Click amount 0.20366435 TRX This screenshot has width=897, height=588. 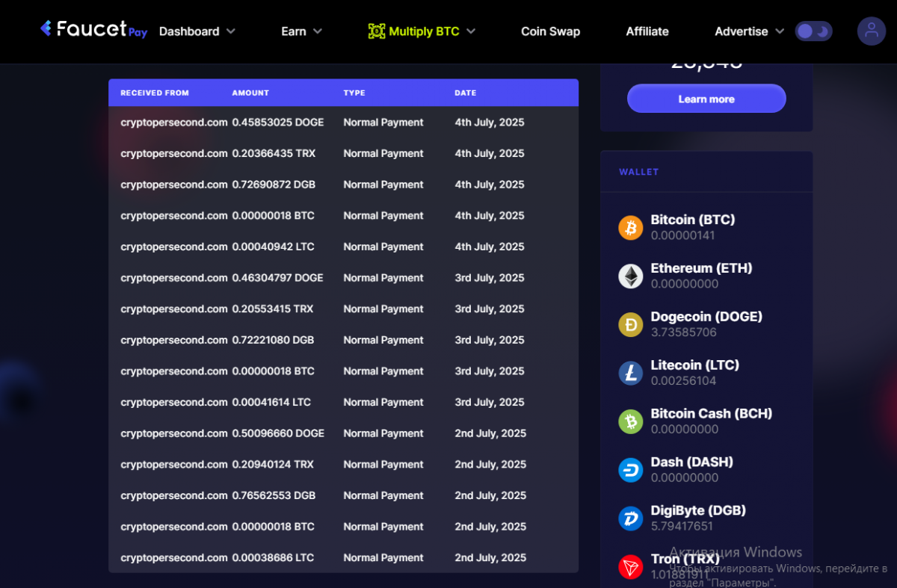tap(274, 153)
